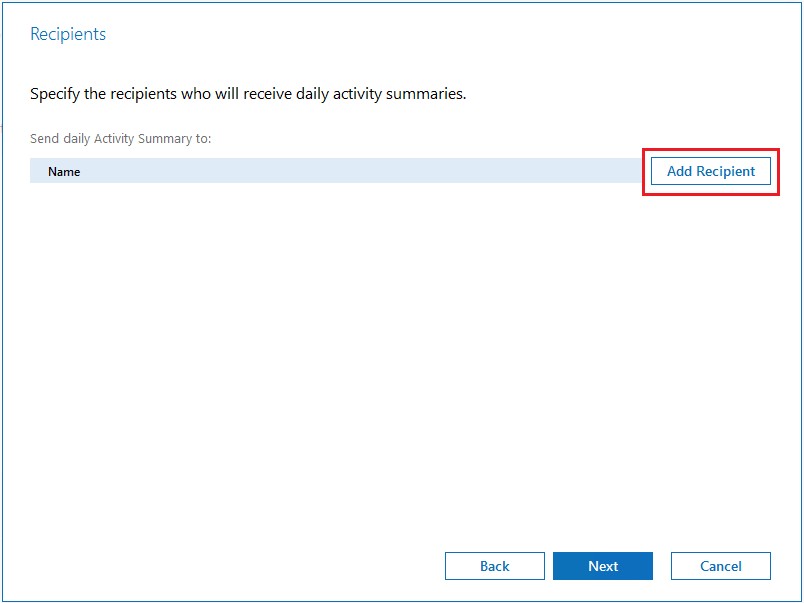Abort recipient setup with Cancel
This screenshot has height=603, width=804.
click(720, 566)
